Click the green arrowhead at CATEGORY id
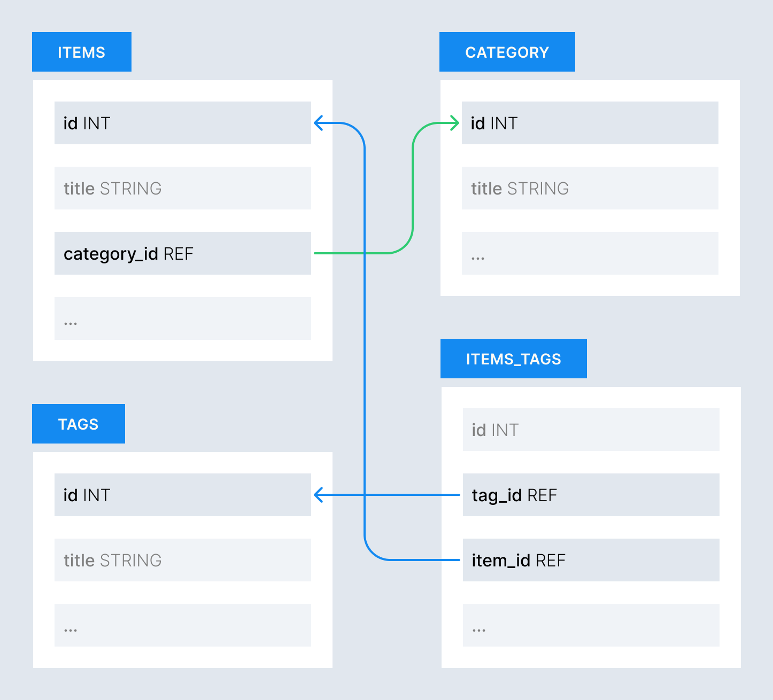773x700 pixels. coord(454,123)
